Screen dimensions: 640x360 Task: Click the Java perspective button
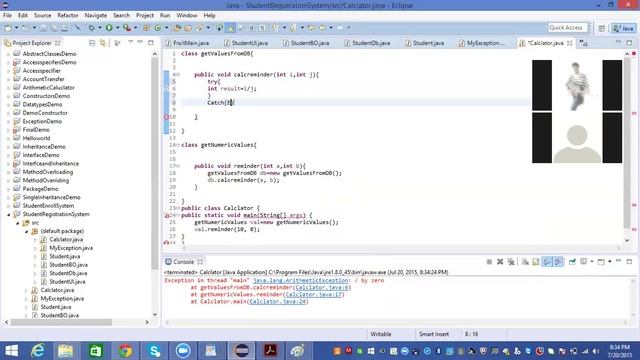click(623, 28)
